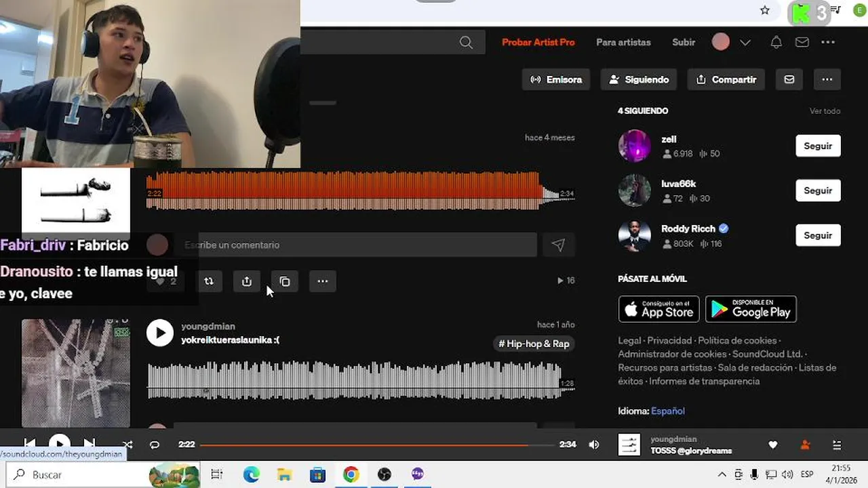Open now-playing track artwork in player bar
Screen dimensions: 868x488
click(629, 445)
